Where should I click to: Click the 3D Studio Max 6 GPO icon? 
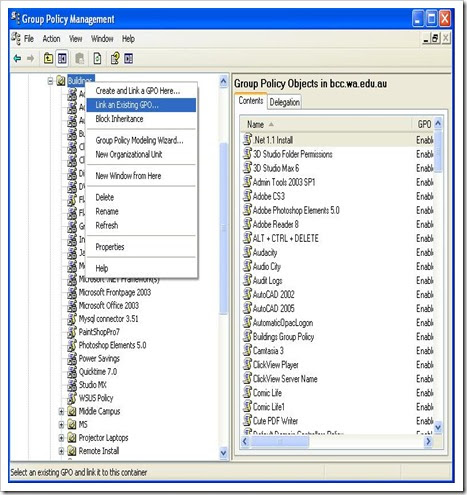(x=247, y=167)
